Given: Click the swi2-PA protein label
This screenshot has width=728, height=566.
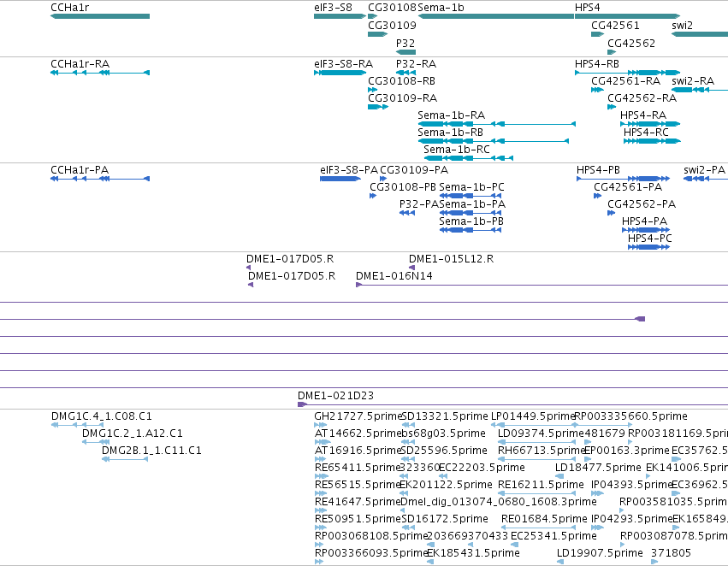Looking at the screenshot, I should pyautogui.click(x=704, y=170).
